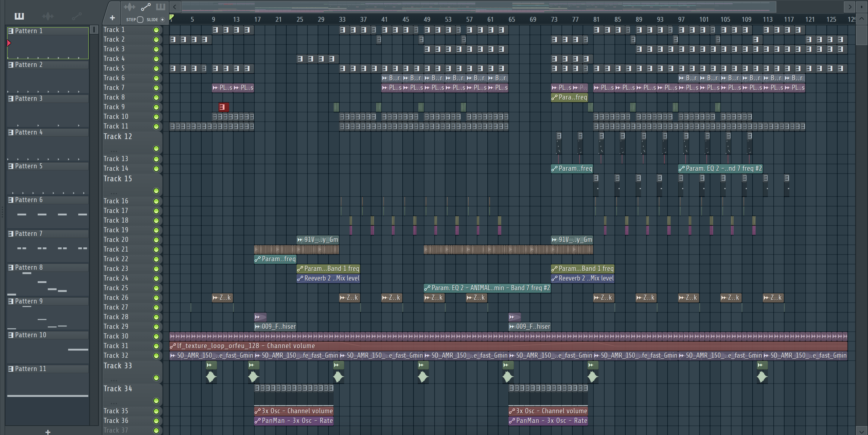Mute Track 36 with its green LED
Viewport: 868px width, 435px height.
156,421
